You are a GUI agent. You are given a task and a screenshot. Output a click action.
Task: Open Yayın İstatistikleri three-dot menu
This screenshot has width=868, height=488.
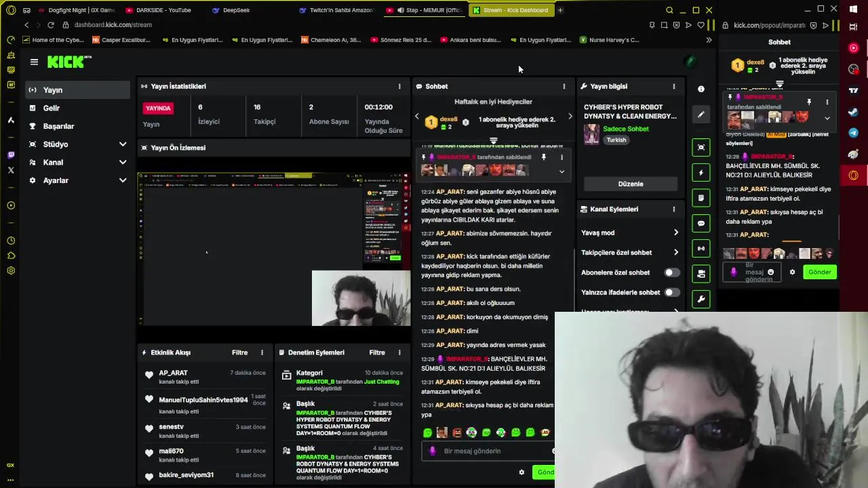(x=399, y=86)
